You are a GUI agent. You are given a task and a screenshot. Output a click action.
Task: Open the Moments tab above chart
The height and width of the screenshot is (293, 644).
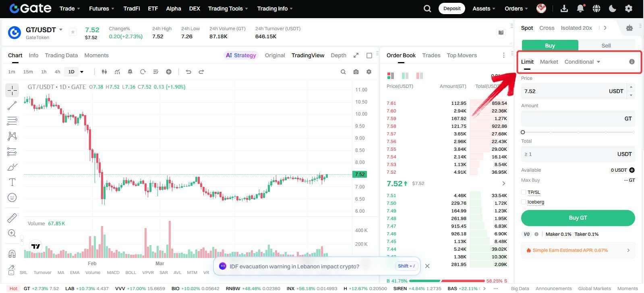[x=96, y=55]
